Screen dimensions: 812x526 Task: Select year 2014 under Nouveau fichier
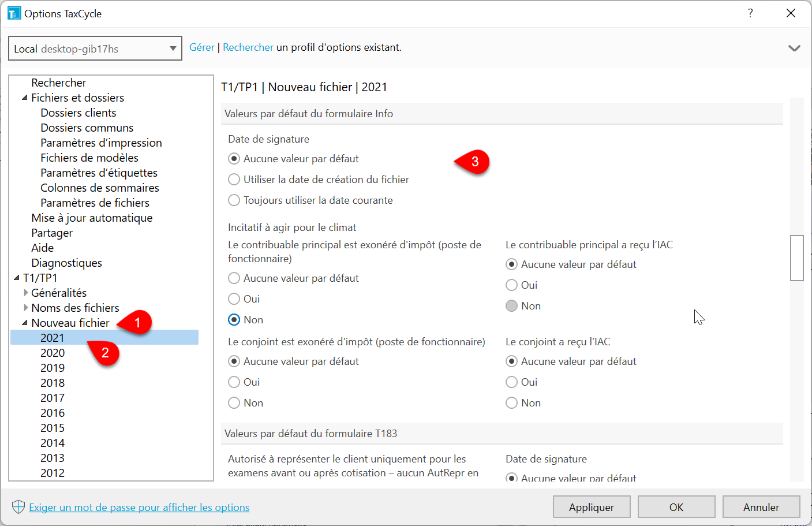click(x=53, y=443)
